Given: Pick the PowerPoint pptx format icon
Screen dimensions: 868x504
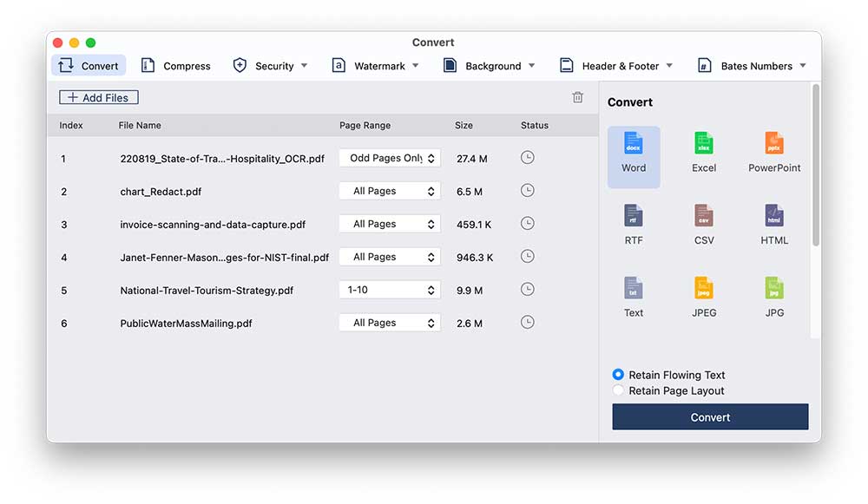Looking at the screenshot, I should 774,145.
